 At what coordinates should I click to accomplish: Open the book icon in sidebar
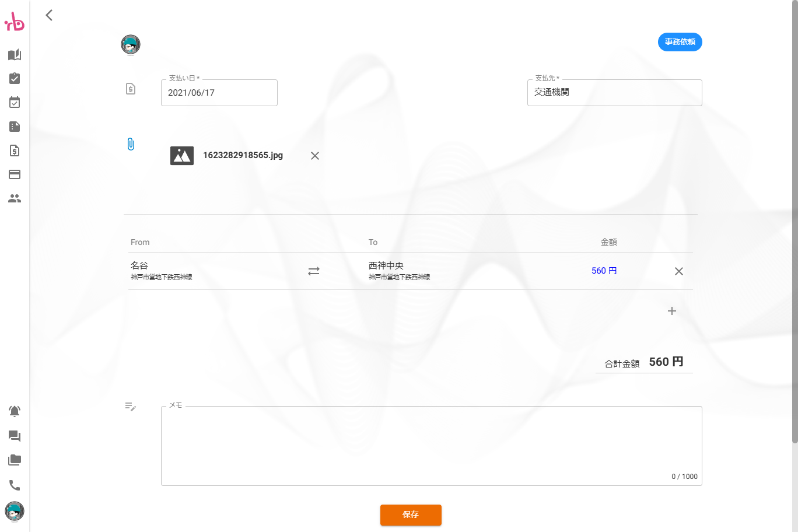tap(15, 55)
